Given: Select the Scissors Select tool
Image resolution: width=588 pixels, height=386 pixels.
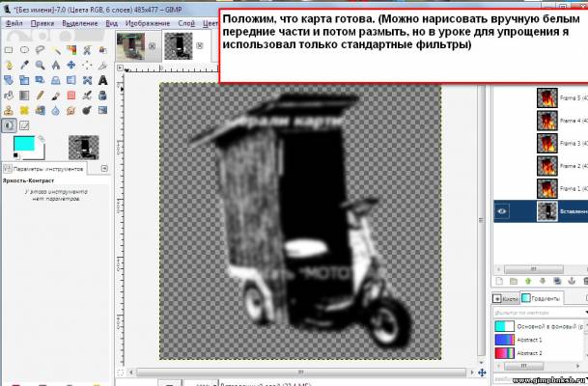Looking at the screenshot, I should 87,50.
